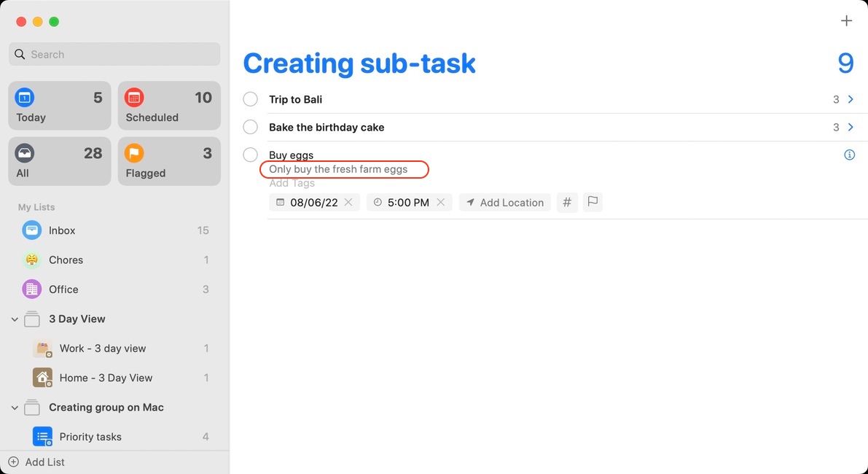Screen dimensions: 868x474
Task: Check off the Buy eggs reminder
Action: coord(250,155)
